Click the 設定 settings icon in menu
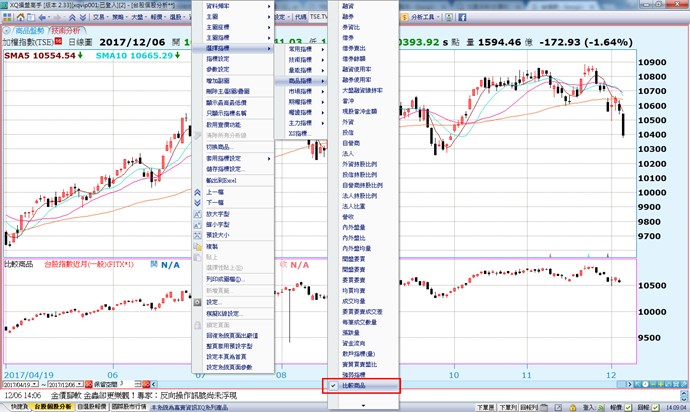This screenshot has height=412, width=690. click(x=197, y=301)
